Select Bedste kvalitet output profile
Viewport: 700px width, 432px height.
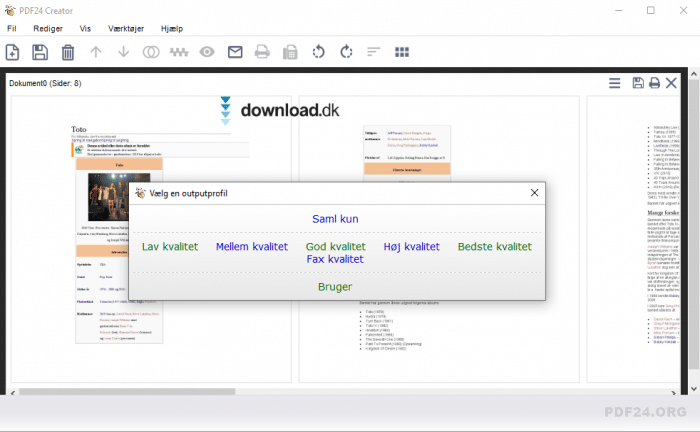pos(495,246)
